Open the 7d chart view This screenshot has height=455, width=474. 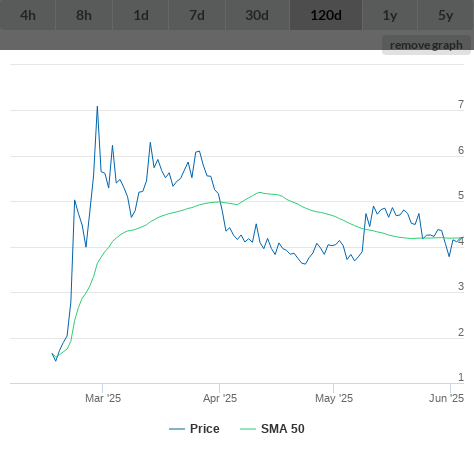pos(197,15)
